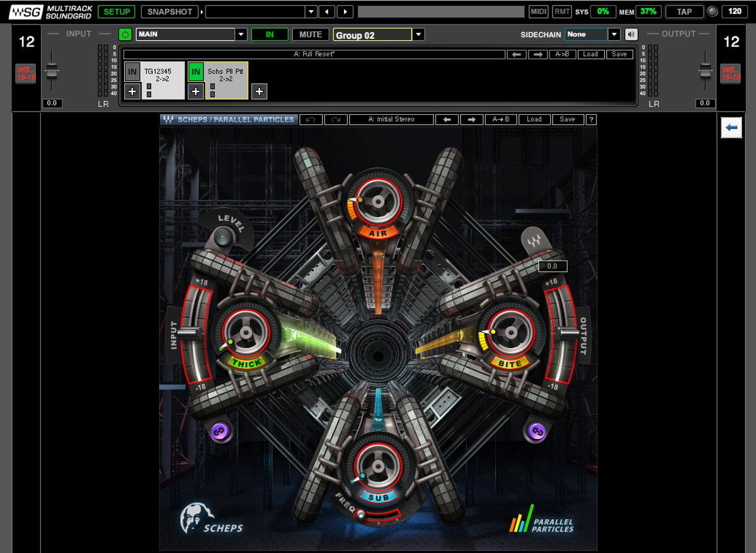Viewport: 756px width, 553px height.
Task: Click the SUB FREQ small knob
Action: [360, 515]
